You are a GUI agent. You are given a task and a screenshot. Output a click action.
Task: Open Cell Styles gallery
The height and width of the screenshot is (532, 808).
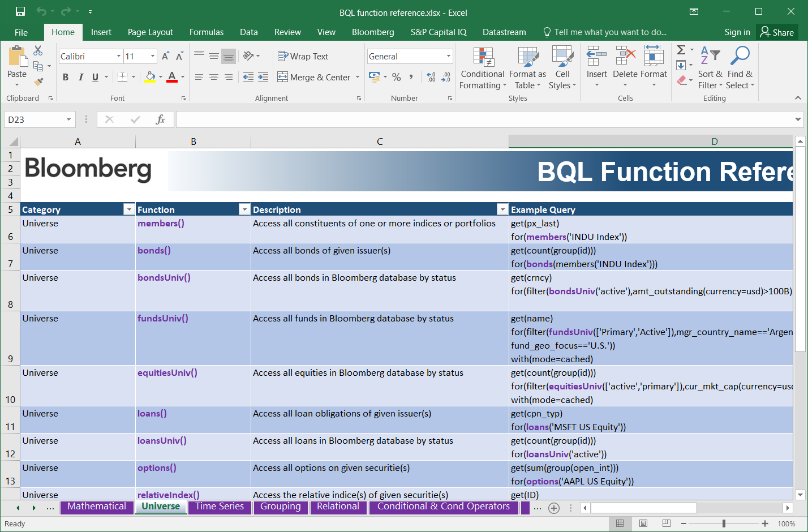coord(562,68)
